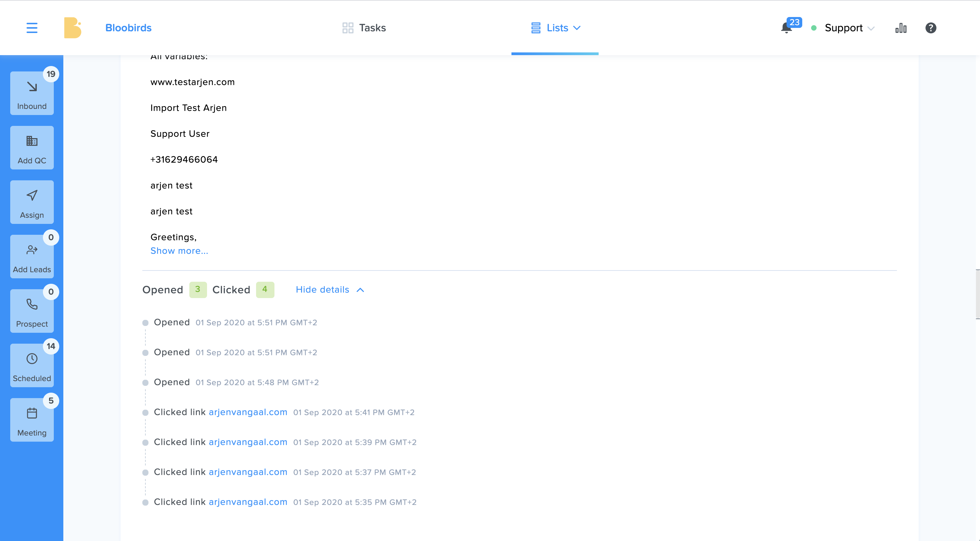Image resolution: width=980 pixels, height=541 pixels.
Task: Click timeline marker for 5:41 PM click
Action: (145, 412)
